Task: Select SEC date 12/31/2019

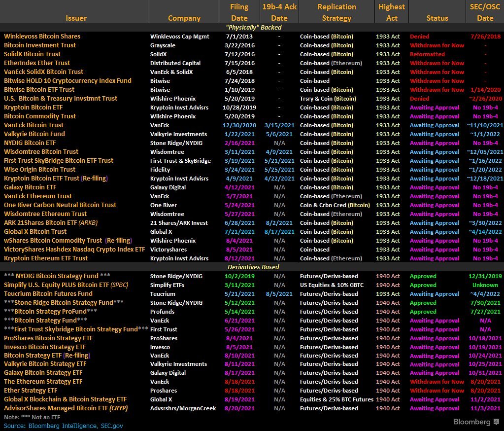Action: point(485,276)
